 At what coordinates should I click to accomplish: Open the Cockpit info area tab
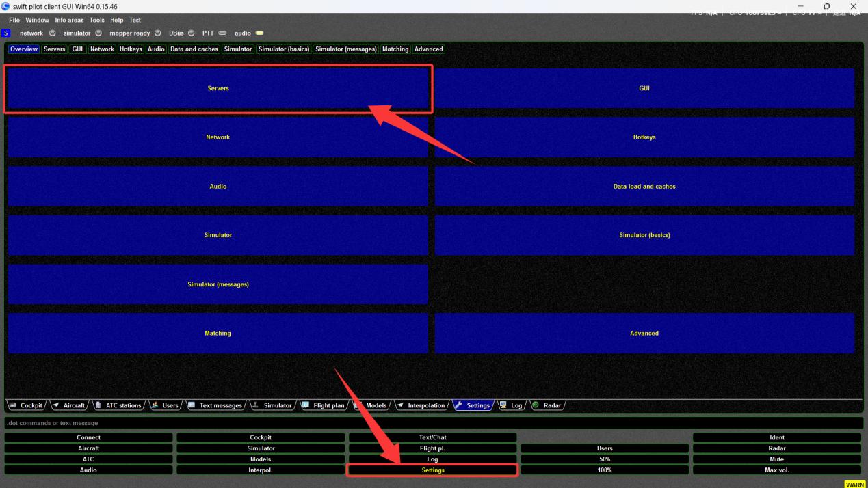coord(26,405)
